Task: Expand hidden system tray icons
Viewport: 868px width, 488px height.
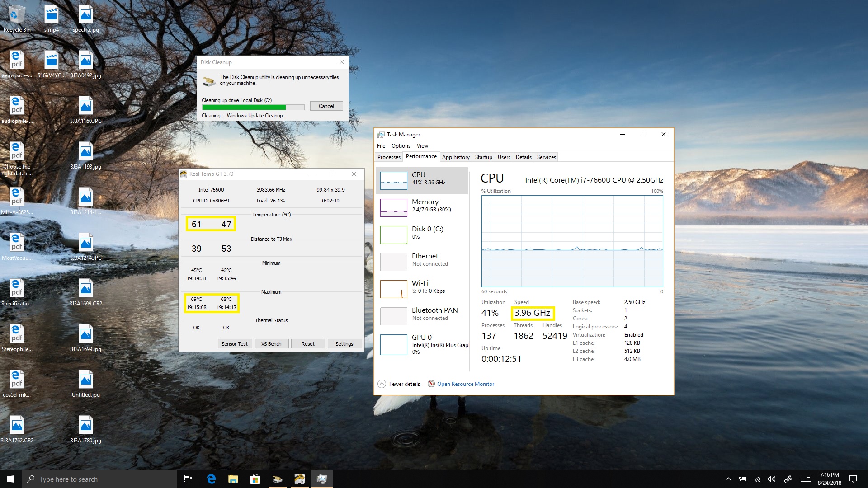Action: tap(728, 479)
